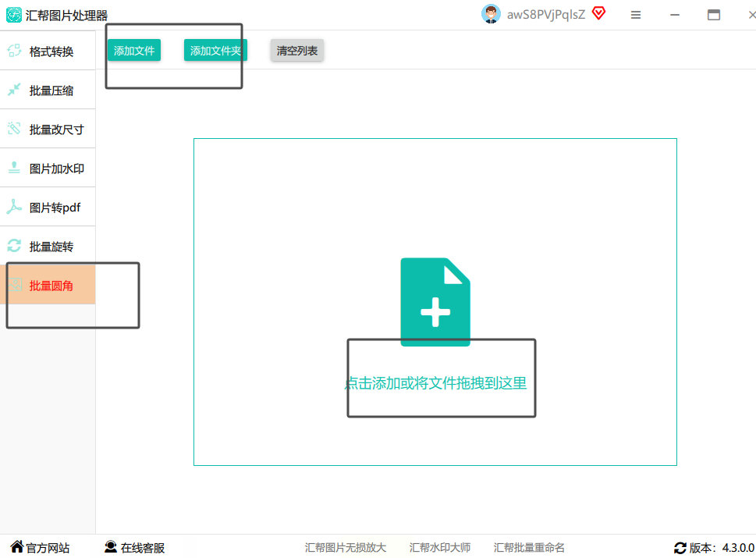Click the 批量改尺寸 resize icon
756x558 pixels.
point(15,128)
